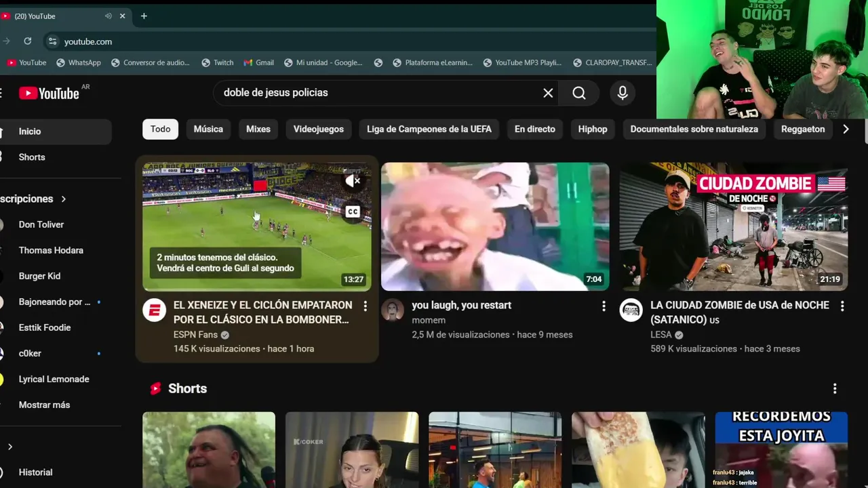
Task: Open Esttik Foodie subscription channel
Action: [x=56, y=327]
